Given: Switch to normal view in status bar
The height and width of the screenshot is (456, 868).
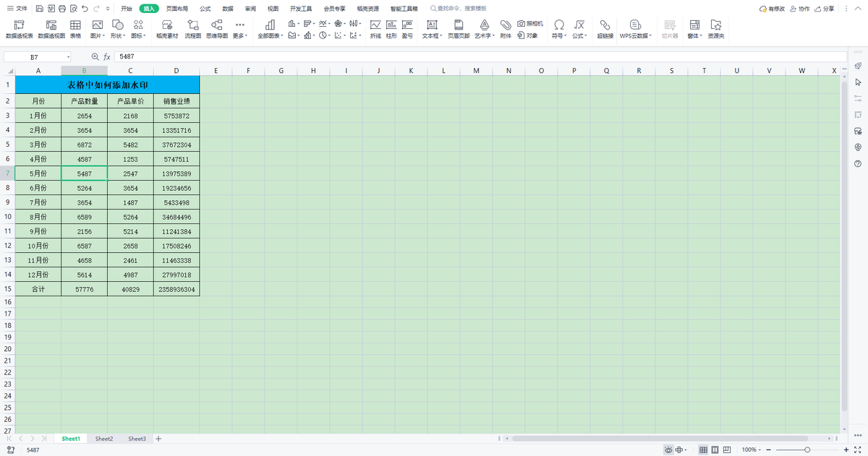Looking at the screenshot, I should [x=703, y=449].
